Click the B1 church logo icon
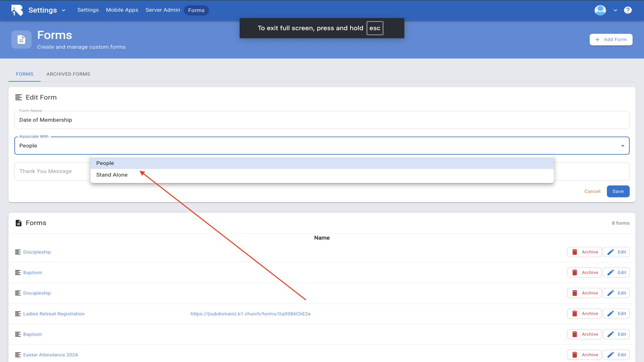Viewport: 644px width, 362px height. coord(17,10)
